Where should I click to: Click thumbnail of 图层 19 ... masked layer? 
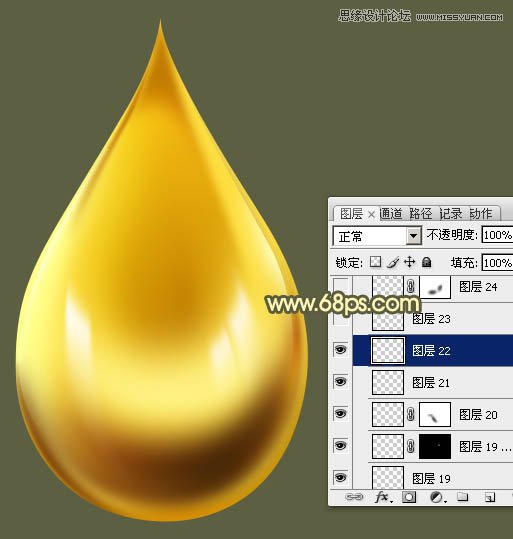pyautogui.click(x=388, y=446)
